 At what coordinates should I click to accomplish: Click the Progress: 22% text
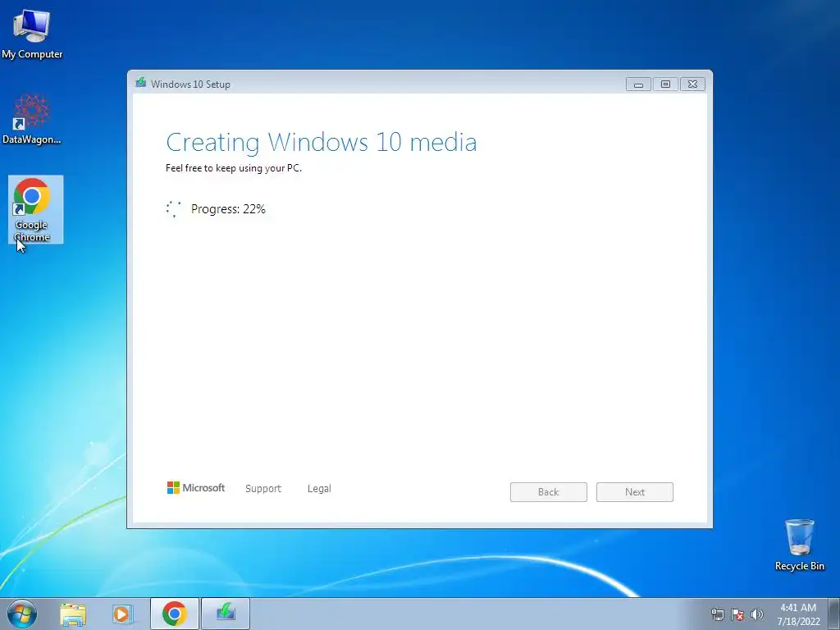pyautogui.click(x=228, y=209)
